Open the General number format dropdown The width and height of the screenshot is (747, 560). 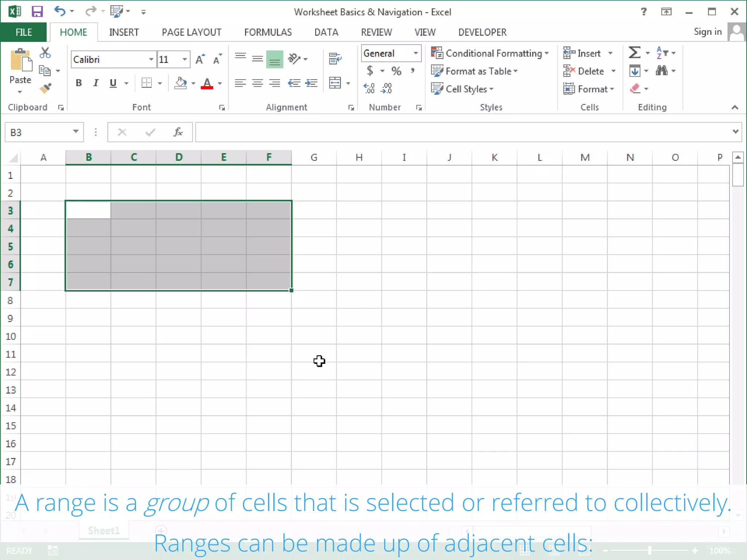(415, 53)
